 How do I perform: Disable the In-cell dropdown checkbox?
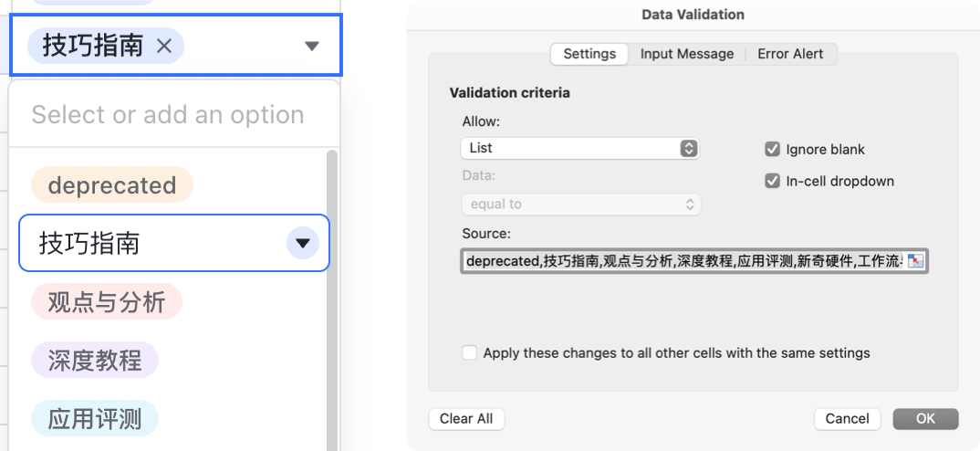tap(772, 181)
